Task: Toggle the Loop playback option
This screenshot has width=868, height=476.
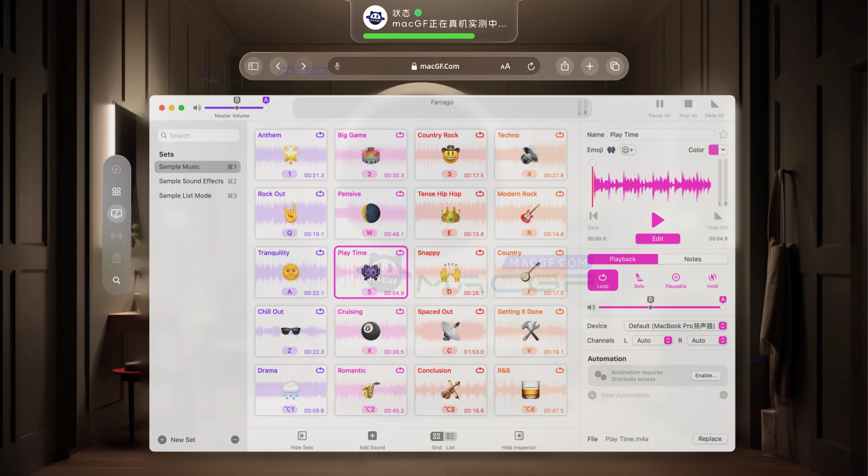Action: coord(602,280)
